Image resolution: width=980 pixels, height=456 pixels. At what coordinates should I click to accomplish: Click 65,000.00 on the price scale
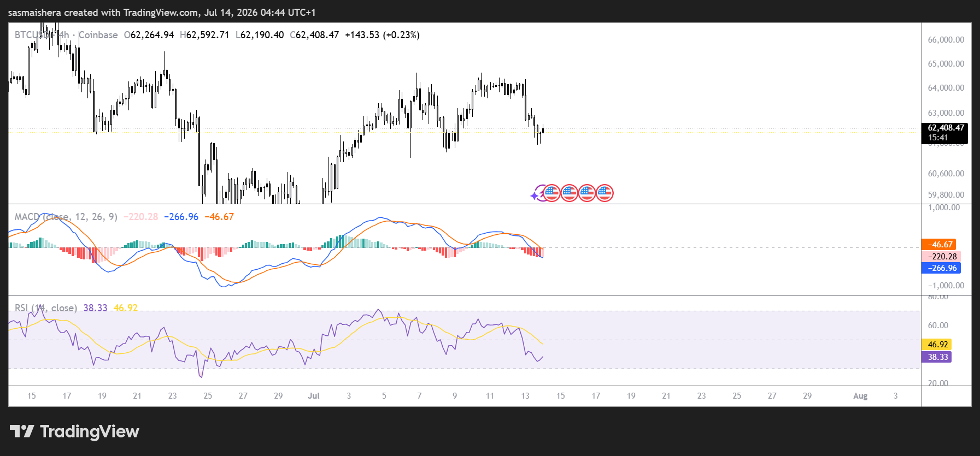946,64
